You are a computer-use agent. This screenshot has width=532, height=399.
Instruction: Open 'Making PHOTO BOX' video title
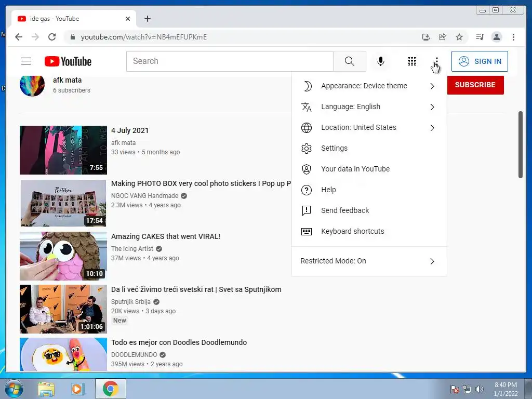(201, 183)
